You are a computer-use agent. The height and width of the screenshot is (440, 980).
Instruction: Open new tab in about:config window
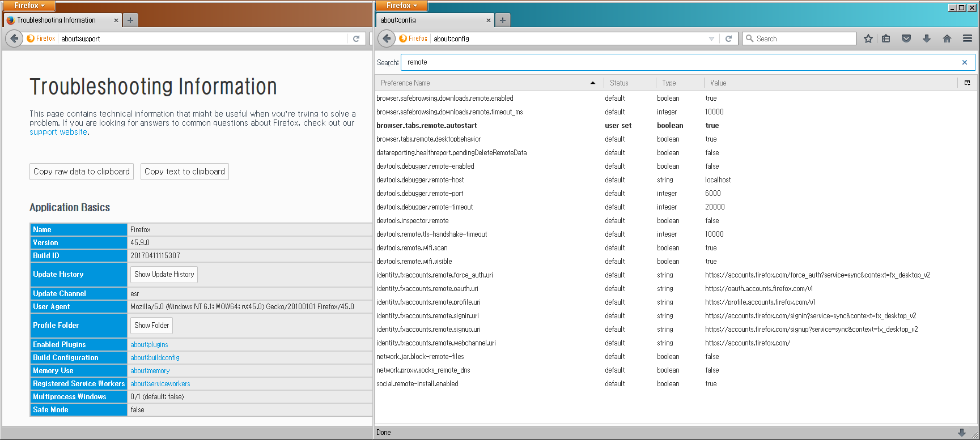(x=503, y=20)
